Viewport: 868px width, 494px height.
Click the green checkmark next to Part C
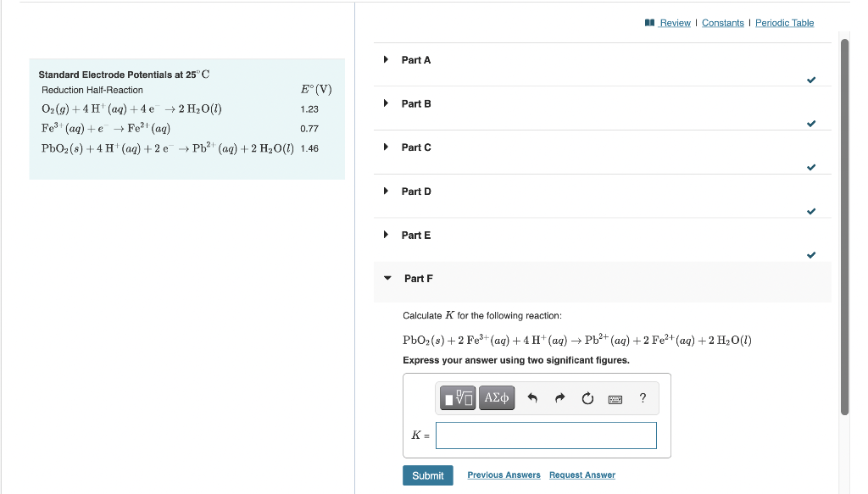[811, 167]
